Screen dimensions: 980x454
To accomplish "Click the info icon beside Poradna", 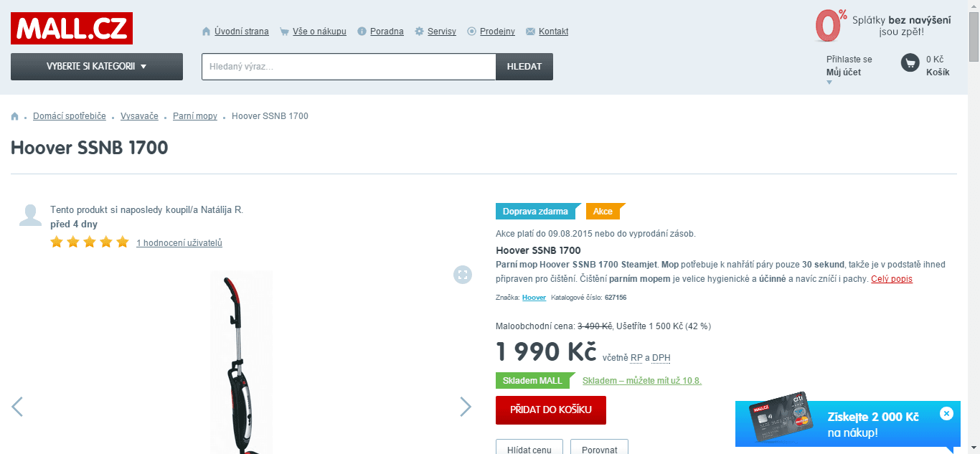I will pyautogui.click(x=362, y=32).
